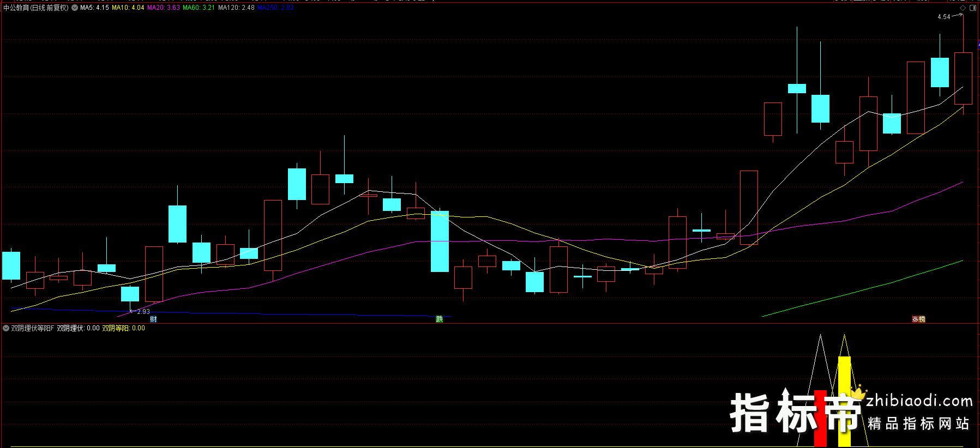Screen dimensions: 980x448
Task: Click the yellow 双阴等阳 value label
Action: (x=123, y=328)
